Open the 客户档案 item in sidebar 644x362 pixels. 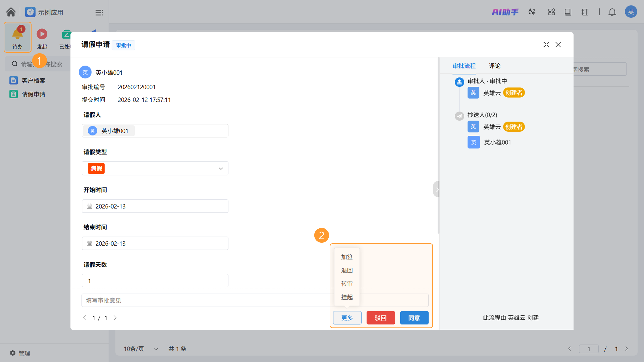pos(34,80)
